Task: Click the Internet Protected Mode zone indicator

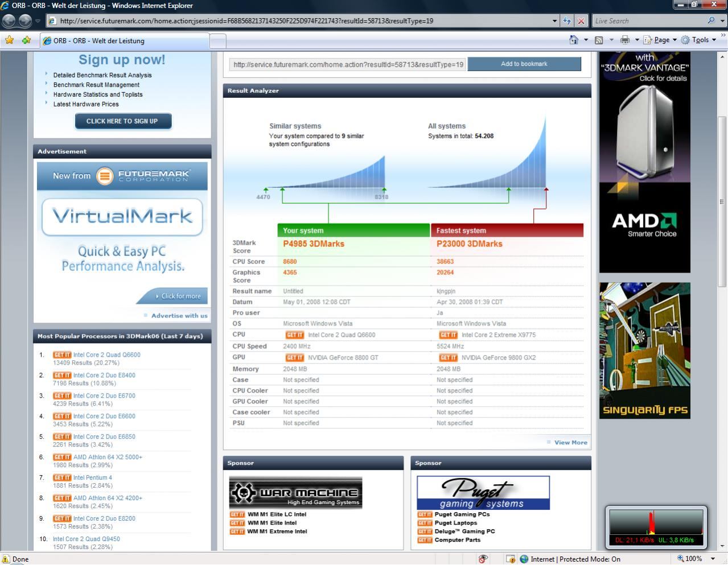Action: [570, 559]
